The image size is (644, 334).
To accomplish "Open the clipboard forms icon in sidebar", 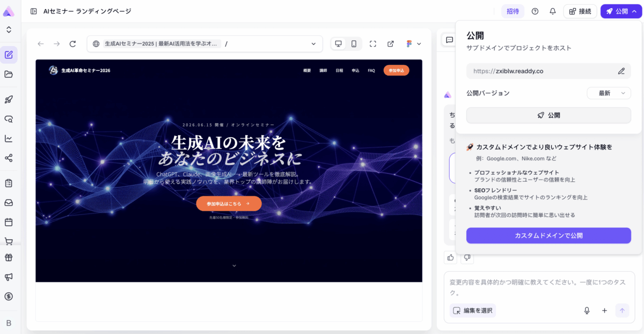I will pyautogui.click(x=9, y=183).
